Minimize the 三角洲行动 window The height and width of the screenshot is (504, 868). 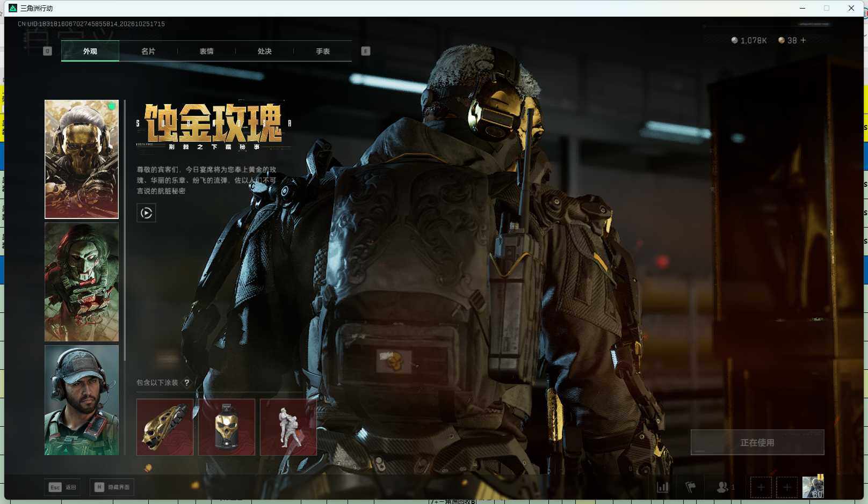click(x=802, y=8)
